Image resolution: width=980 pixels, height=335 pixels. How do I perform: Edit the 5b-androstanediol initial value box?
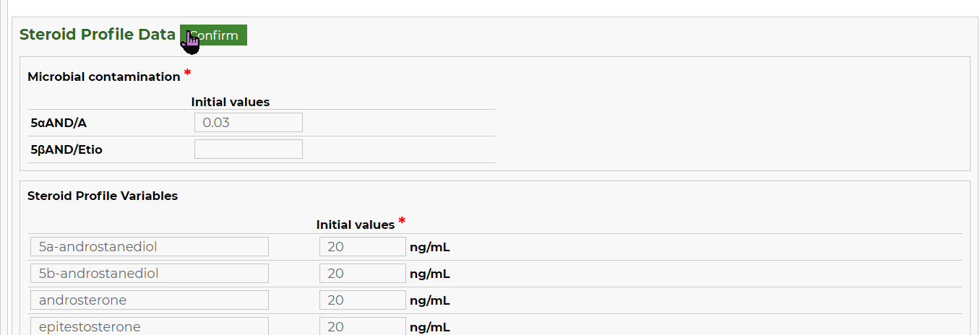tap(363, 274)
